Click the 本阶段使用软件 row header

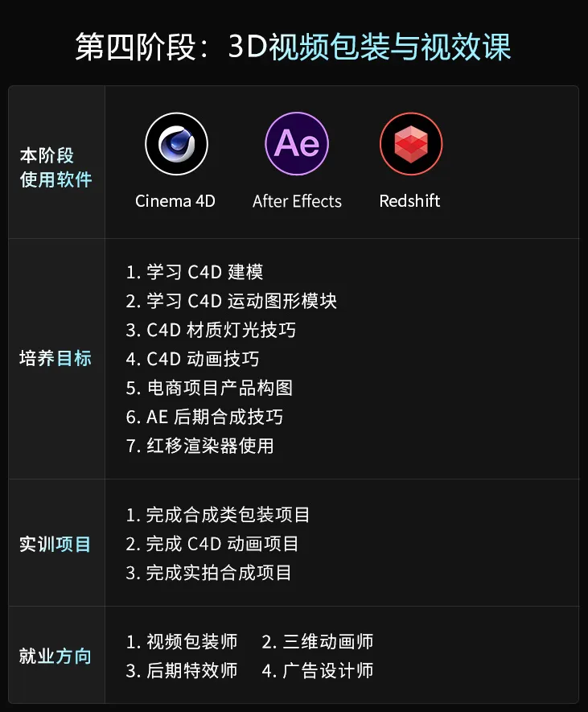56,167
